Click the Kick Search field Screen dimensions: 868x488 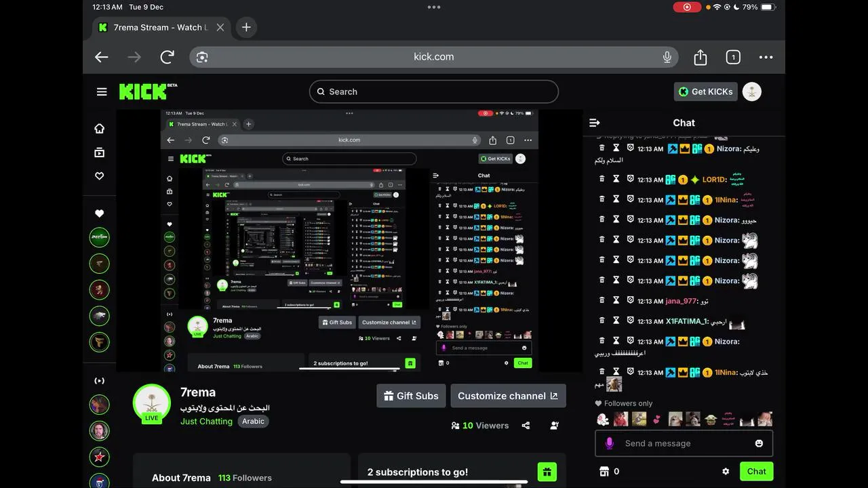pyautogui.click(x=434, y=91)
